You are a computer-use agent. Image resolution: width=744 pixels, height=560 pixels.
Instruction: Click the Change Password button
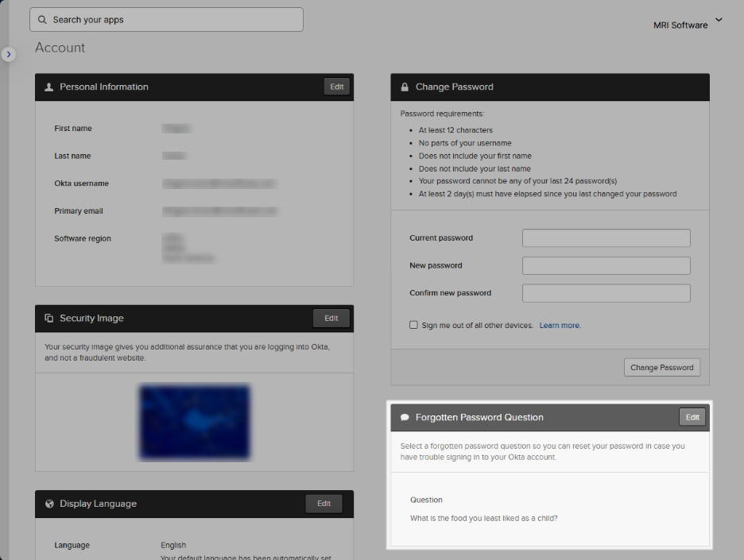point(662,368)
